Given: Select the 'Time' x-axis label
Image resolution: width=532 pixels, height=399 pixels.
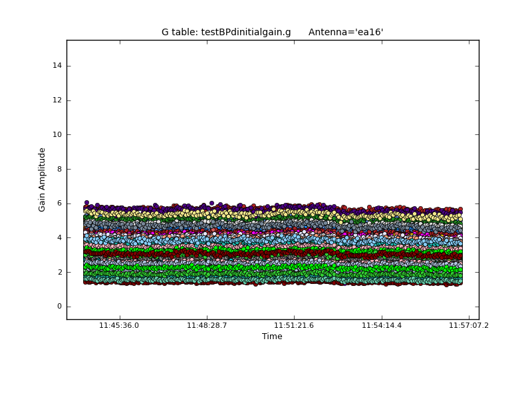Looking at the screenshot, I should (272, 336).
